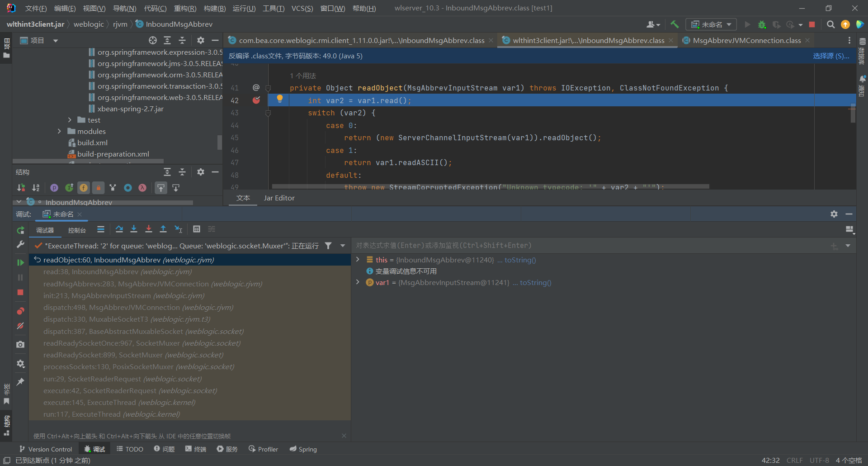Open the 未命名 run configuration dropdown
The height and width of the screenshot is (466, 868).
(711, 24)
